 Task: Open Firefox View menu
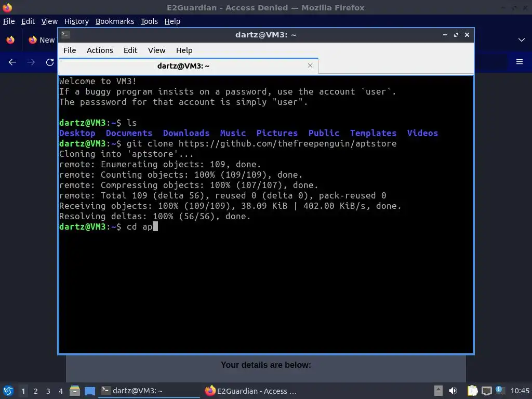(49, 21)
